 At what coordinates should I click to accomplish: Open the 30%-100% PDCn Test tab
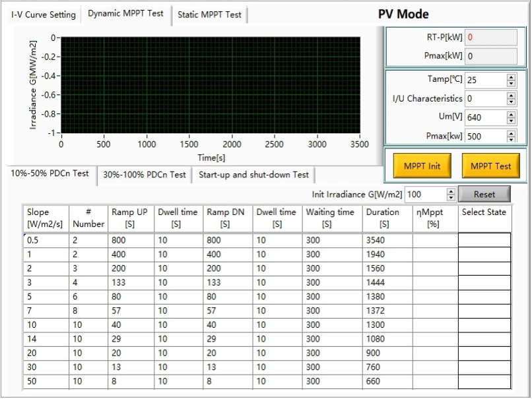coord(144,175)
